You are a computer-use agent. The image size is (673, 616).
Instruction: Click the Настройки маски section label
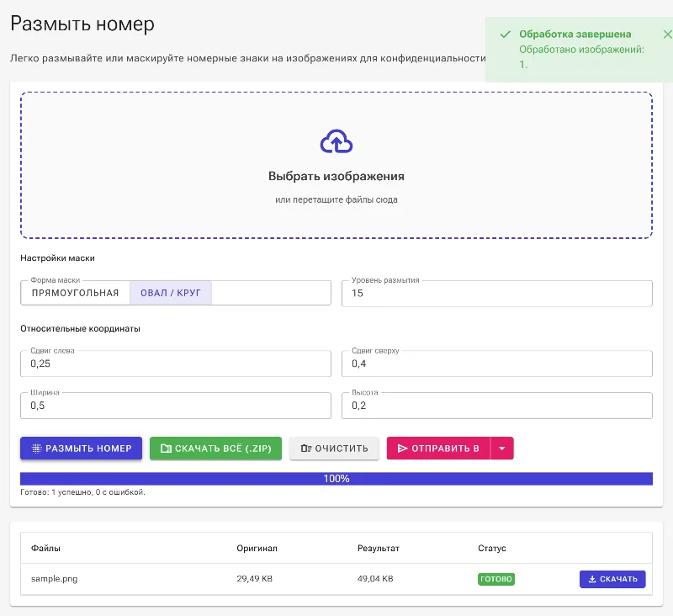click(x=57, y=258)
